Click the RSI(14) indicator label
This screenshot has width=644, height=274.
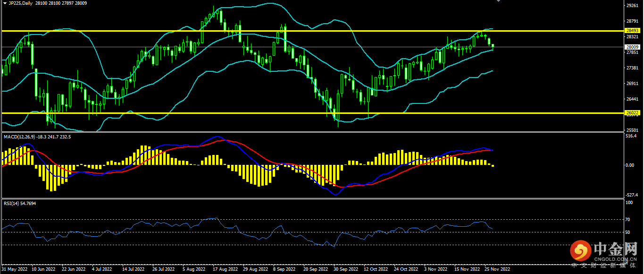click(12, 203)
